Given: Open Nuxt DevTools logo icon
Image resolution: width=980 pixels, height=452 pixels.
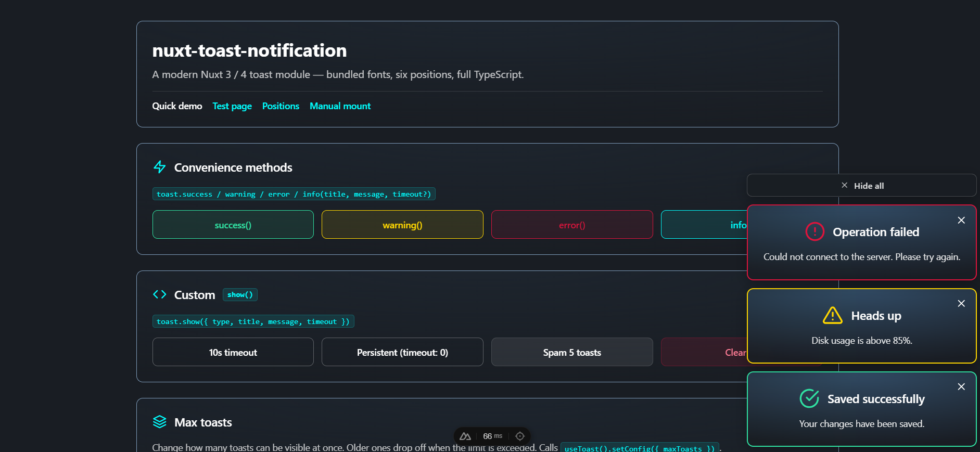Looking at the screenshot, I should click(465, 436).
